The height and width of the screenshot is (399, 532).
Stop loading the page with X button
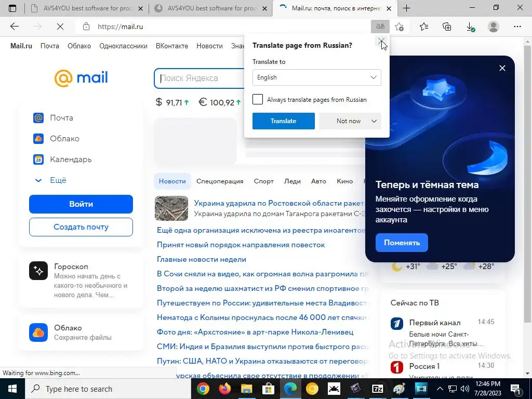60,26
